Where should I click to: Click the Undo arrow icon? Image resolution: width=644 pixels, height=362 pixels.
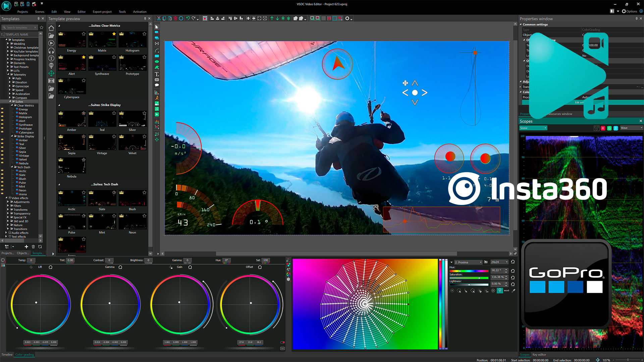click(188, 18)
